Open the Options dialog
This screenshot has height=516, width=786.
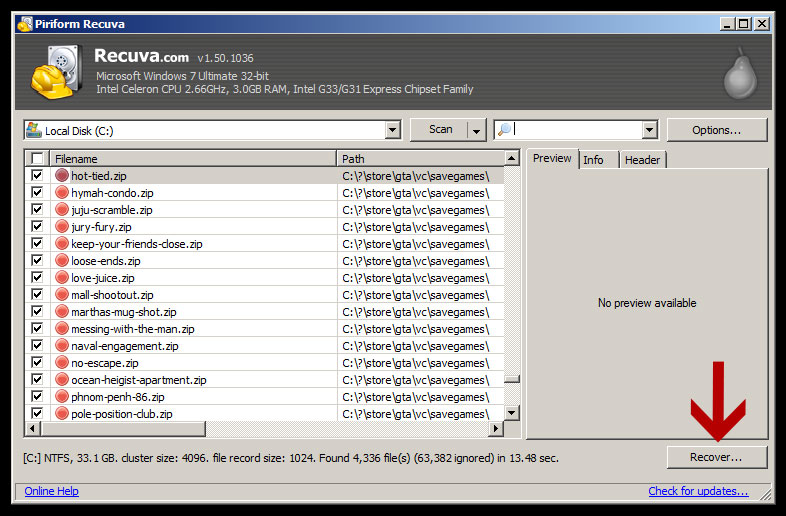[717, 130]
